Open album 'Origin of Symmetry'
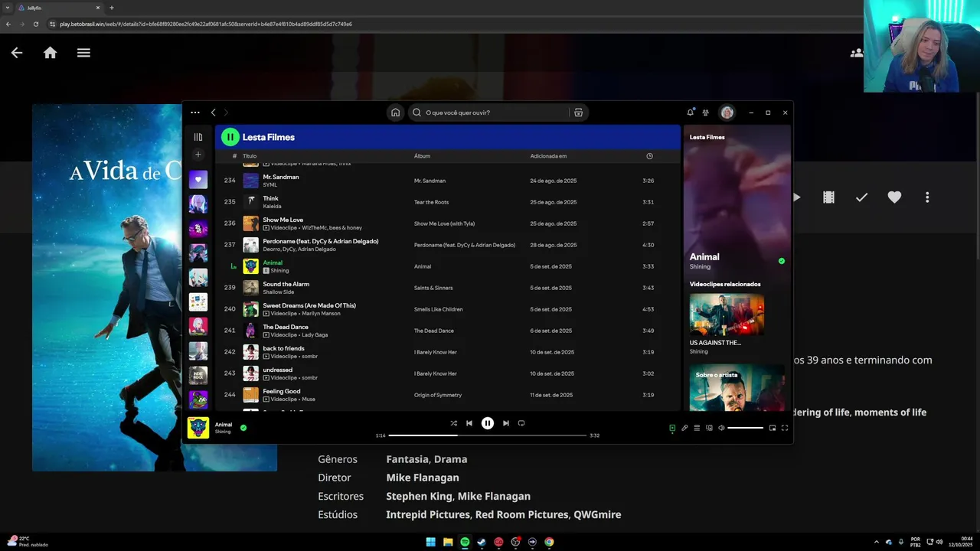 pyautogui.click(x=438, y=395)
